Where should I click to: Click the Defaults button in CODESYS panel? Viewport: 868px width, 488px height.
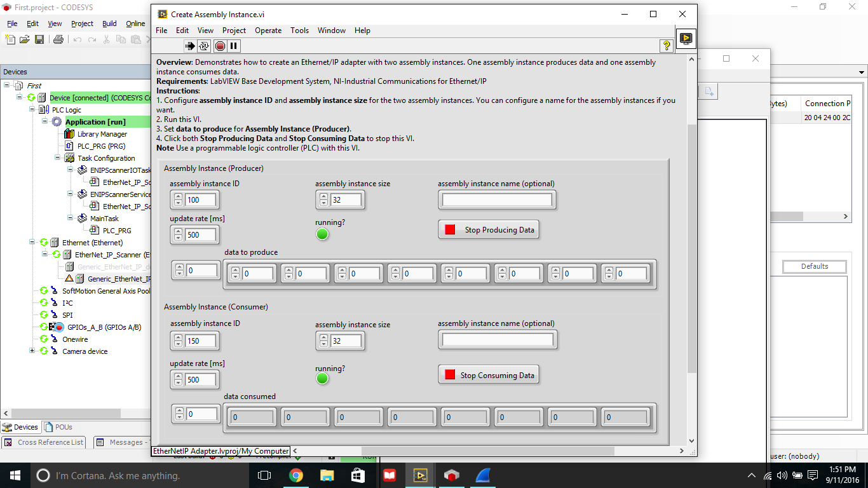815,267
